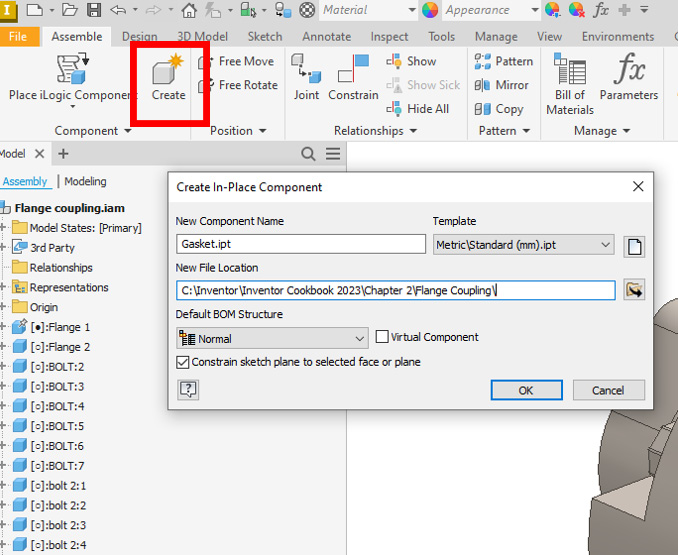This screenshot has width=678, height=555.
Task: Click Show relationships button
Action: click(411, 61)
